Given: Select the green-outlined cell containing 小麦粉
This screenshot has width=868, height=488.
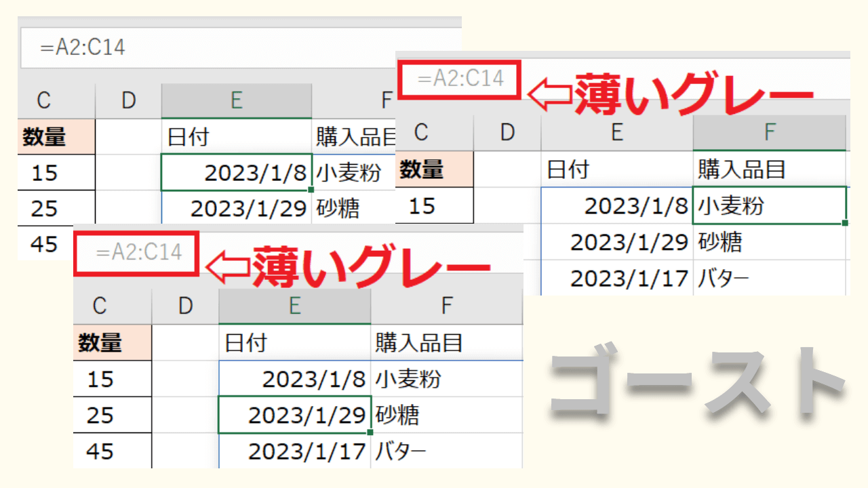Looking at the screenshot, I should coord(769,205).
